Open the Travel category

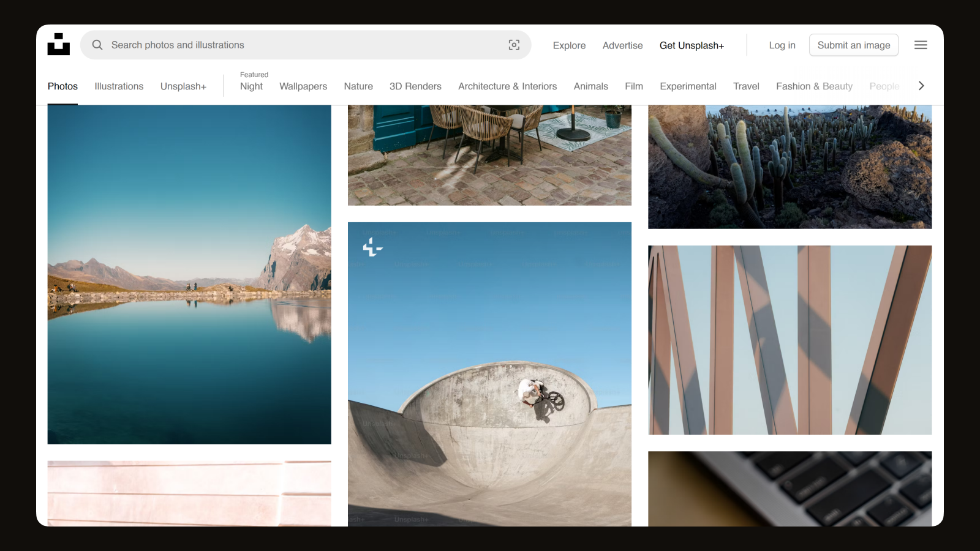[746, 86]
